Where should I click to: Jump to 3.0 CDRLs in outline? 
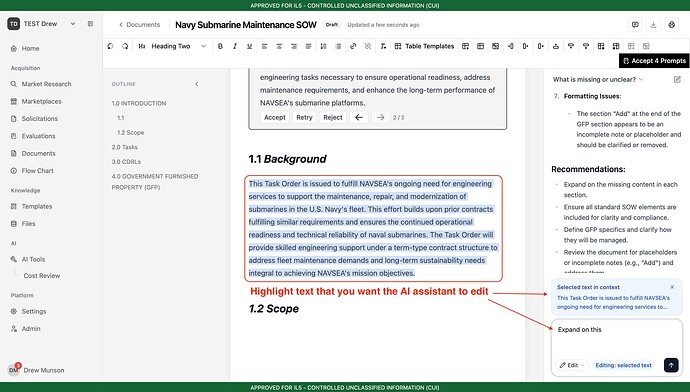pyautogui.click(x=126, y=161)
